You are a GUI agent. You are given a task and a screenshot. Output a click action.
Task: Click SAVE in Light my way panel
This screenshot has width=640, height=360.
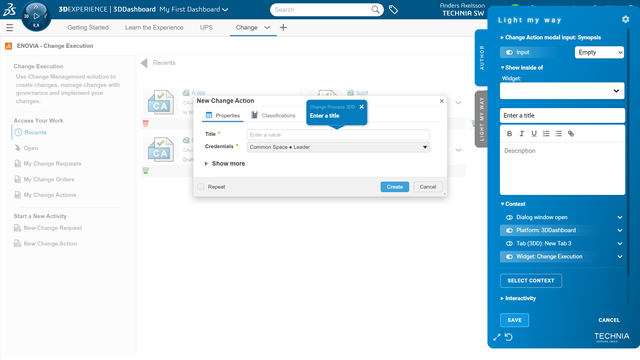(x=514, y=320)
